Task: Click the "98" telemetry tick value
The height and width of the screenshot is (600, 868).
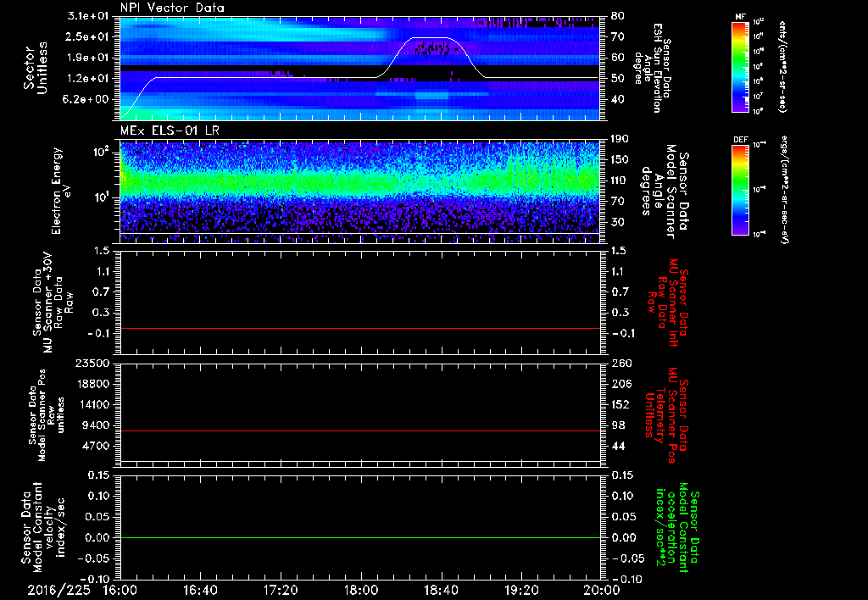Action: pyautogui.click(x=617, y=425)
